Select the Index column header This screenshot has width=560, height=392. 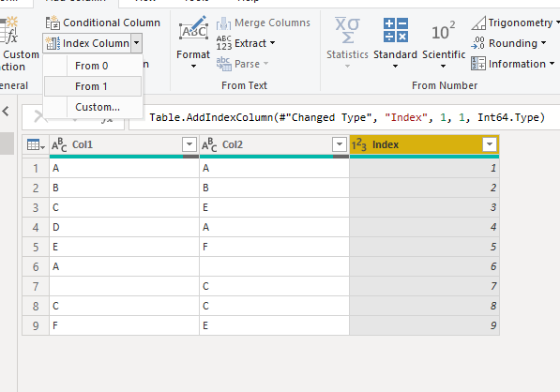tap(424, 145)
